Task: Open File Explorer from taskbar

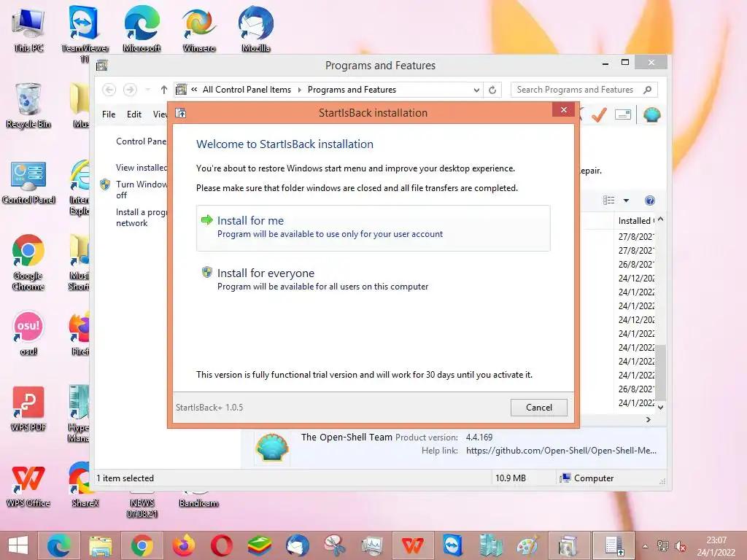Action: [x=101, y=545]
